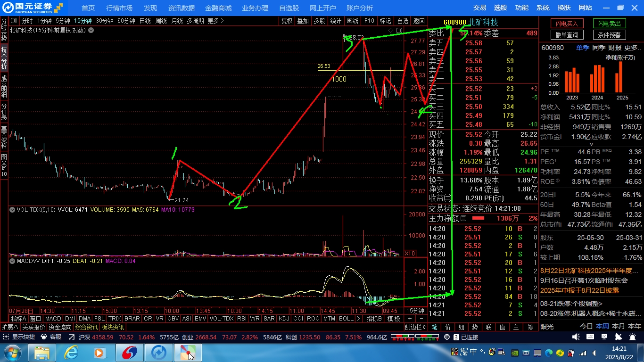The width and height of the screenshot is (644, 362).
Task: Open 资金流向 bottom tab
Action: pyautogui.click(x=60, y=327)
